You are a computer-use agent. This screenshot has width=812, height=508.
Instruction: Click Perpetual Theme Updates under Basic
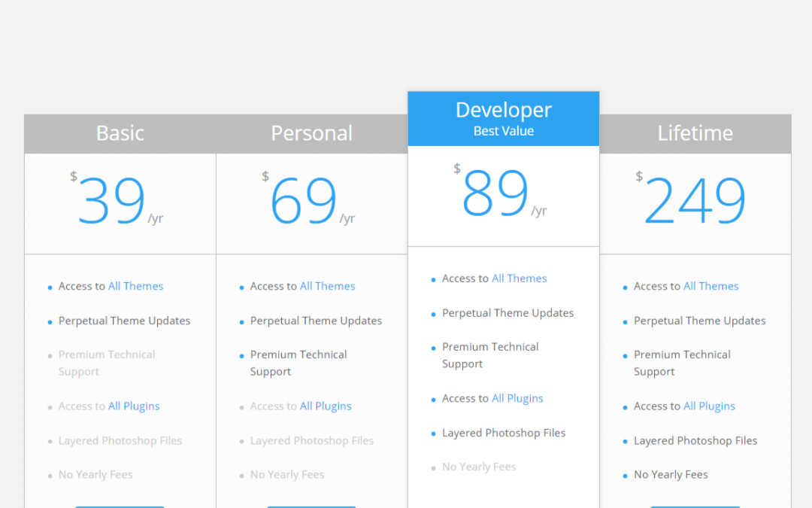124,321
